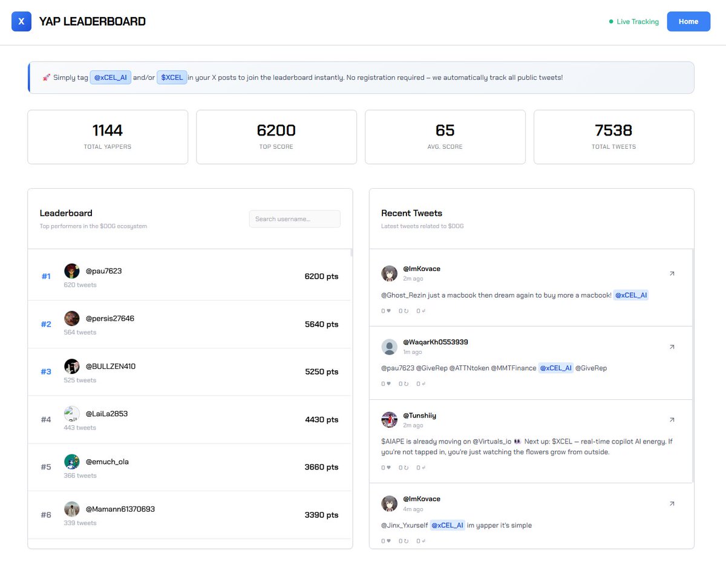This screenshot has height=588, width=726.
Task: Click the avatar of @ImKovace macbook tweet
Action: [389, 273]
